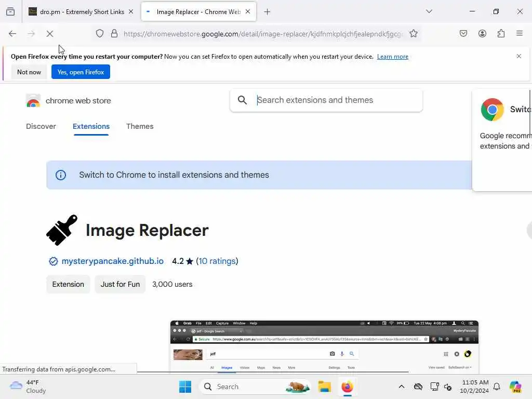
Task: Open the clock showing 11:05 AM
Action: pyautogui.click(x=474, y=387)
